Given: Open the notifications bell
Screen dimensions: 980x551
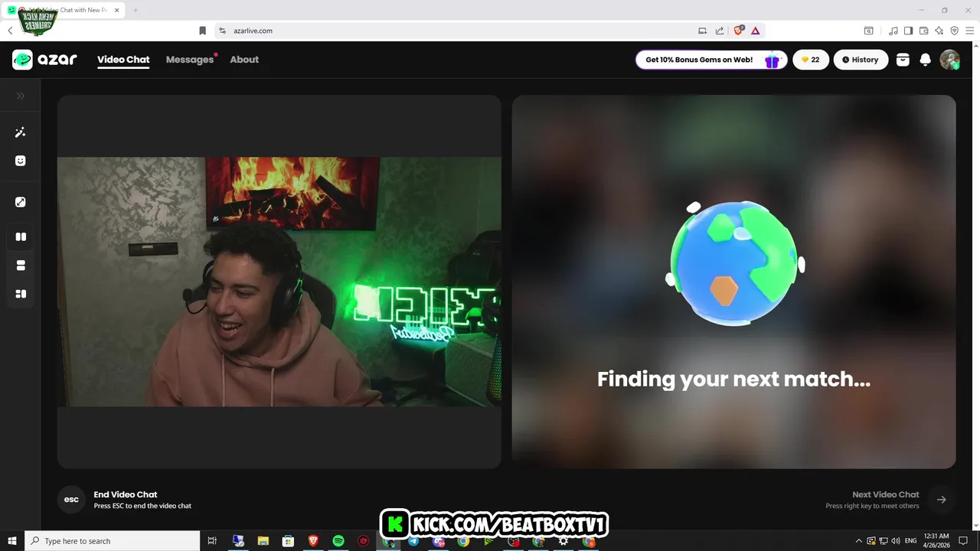Looking at the screenshot, I should [925, 60].
